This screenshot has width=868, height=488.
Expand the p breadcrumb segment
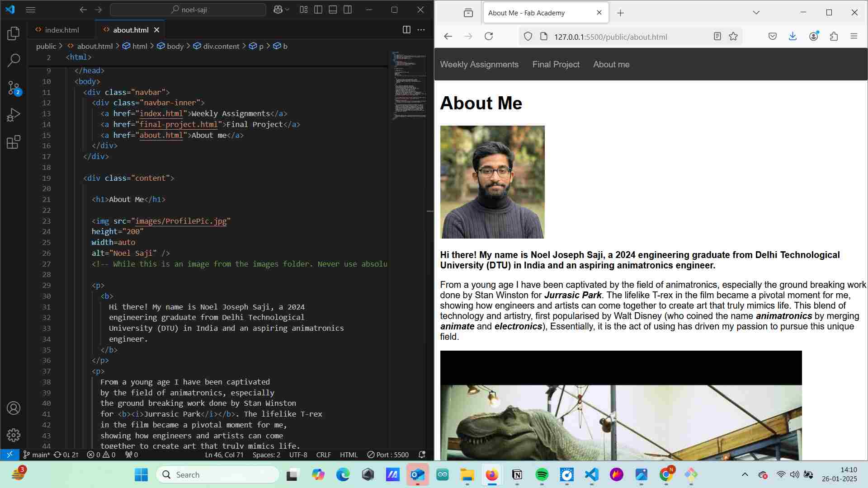[x=256, y=46]
